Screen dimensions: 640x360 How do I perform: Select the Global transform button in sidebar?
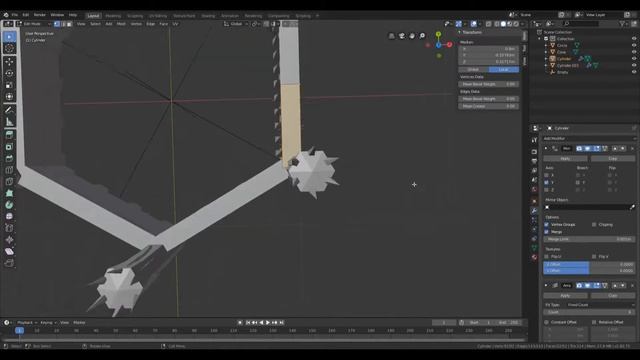pos(473,69)
